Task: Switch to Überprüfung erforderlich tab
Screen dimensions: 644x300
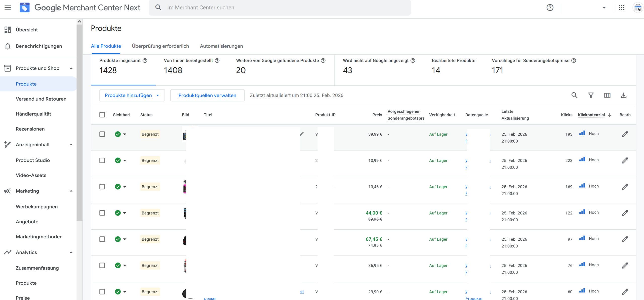Action: 160,46
